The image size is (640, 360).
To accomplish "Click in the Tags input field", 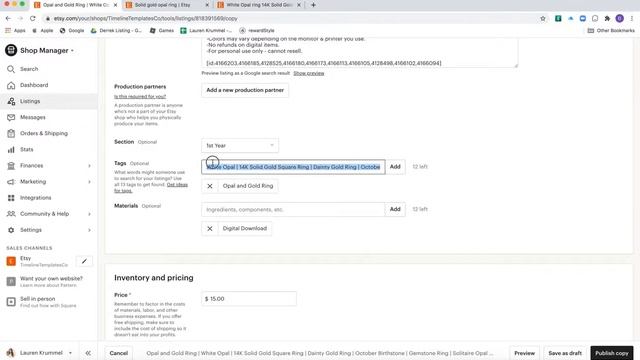I will 293,167.
